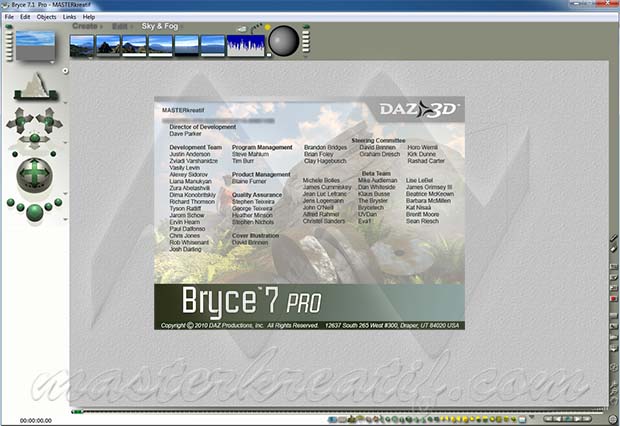The height and width of the screenshot is (426, 620).
Task: Click the Cloud Height thumbnail
Action: pyautogui.click(x=186, y=45)
